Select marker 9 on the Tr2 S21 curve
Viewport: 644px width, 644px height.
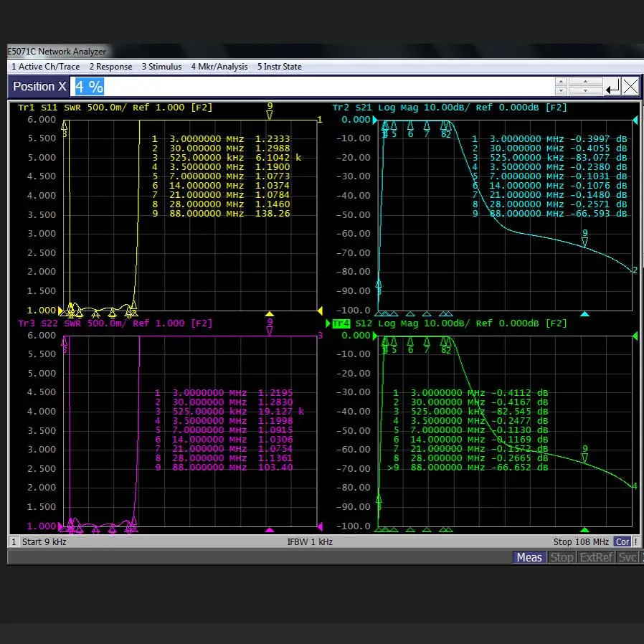click(x=584, y=241)
